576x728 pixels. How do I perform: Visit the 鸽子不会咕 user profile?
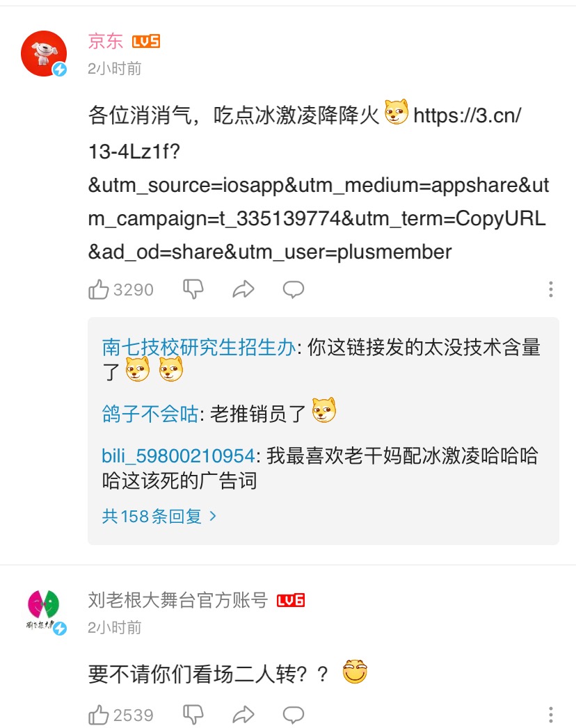[150, 414]
